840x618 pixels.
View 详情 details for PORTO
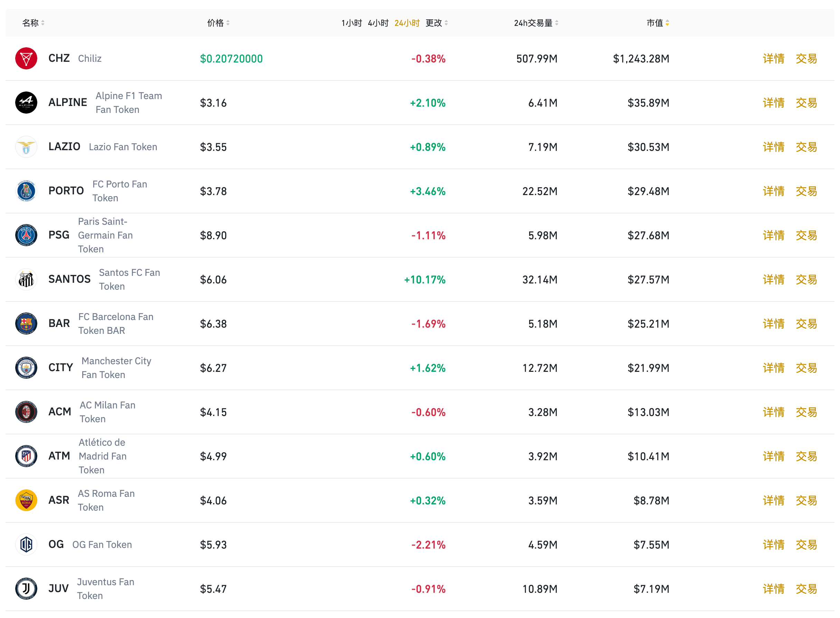pyautogui.click(x=773, y=191)
